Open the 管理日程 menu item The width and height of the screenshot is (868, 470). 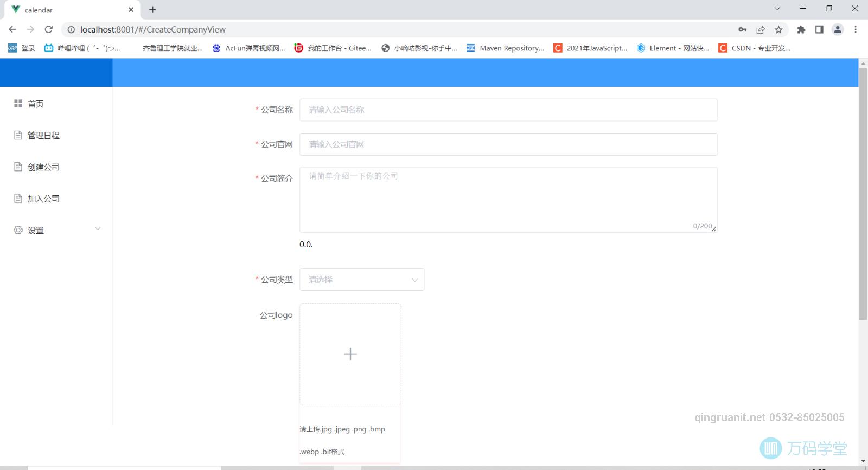[56, 135]
